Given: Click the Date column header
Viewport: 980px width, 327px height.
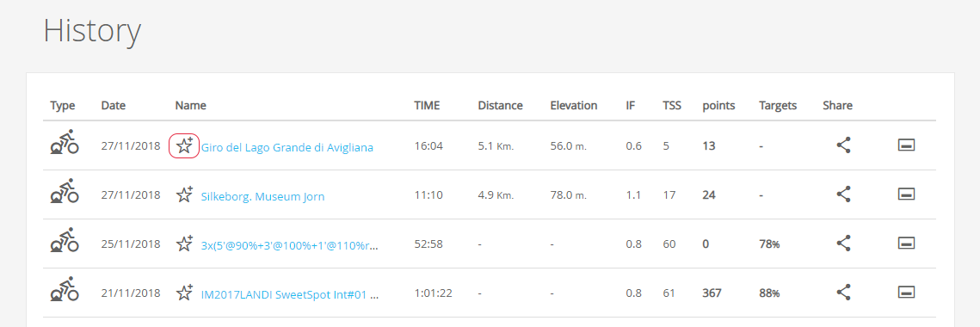Looking at the screenshot, I should click(113, 106).
